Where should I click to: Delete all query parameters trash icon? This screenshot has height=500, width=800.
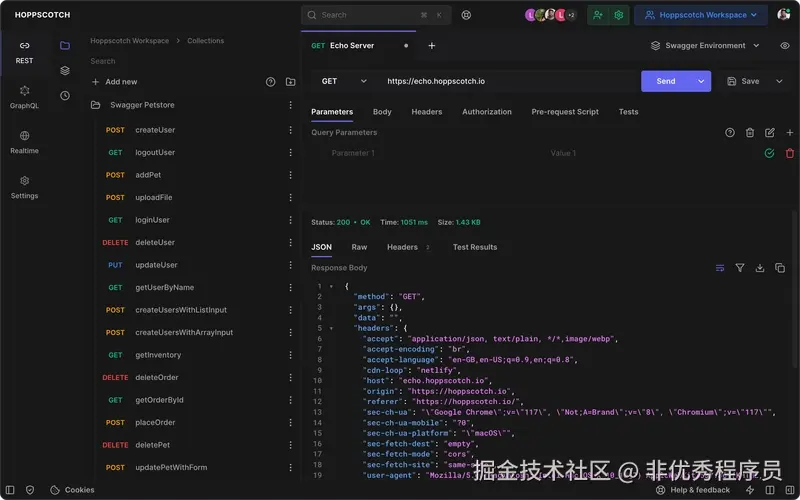tap(749, 133)
